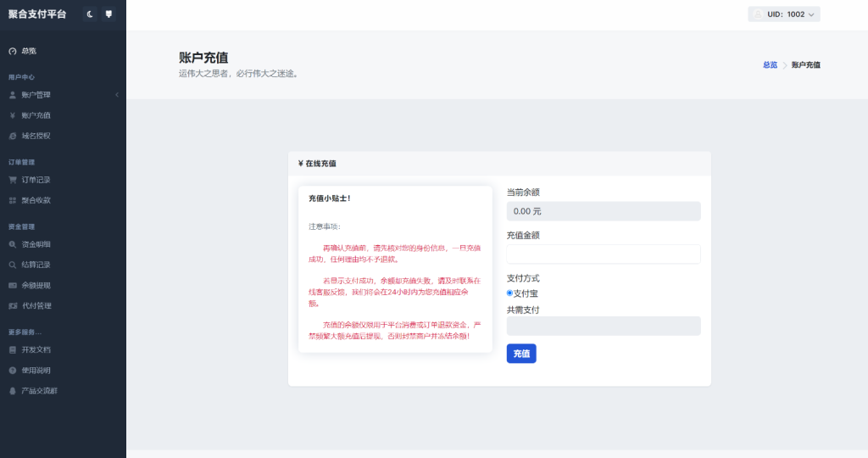Click the 总览 breadcrumb link
The image size is (868, 458).
tap(770, 64)
